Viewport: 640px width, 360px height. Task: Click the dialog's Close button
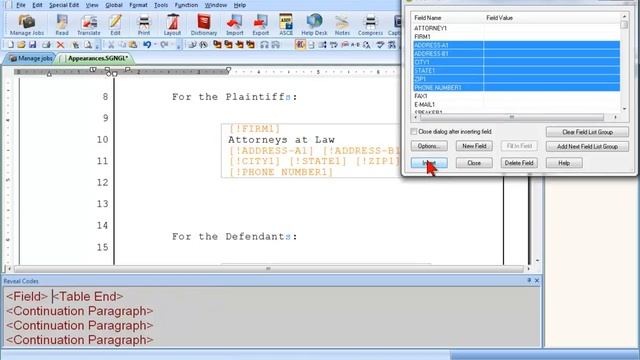(474, 163)
